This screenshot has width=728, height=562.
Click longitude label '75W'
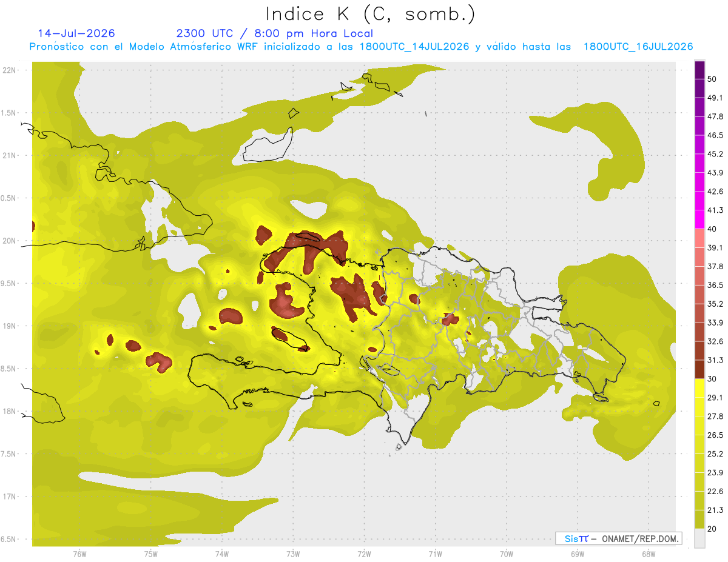click(x=151, y=554)
